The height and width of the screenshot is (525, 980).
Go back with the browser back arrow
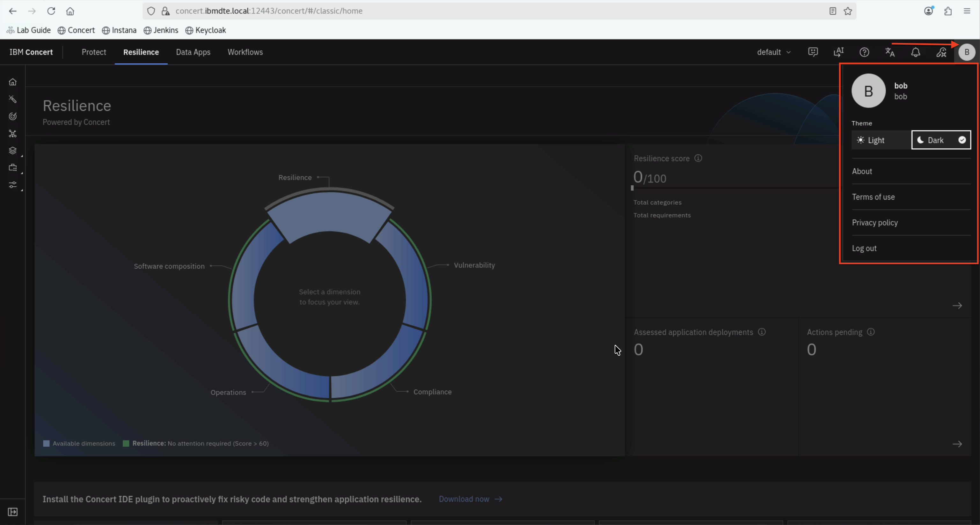coord(12,11)
